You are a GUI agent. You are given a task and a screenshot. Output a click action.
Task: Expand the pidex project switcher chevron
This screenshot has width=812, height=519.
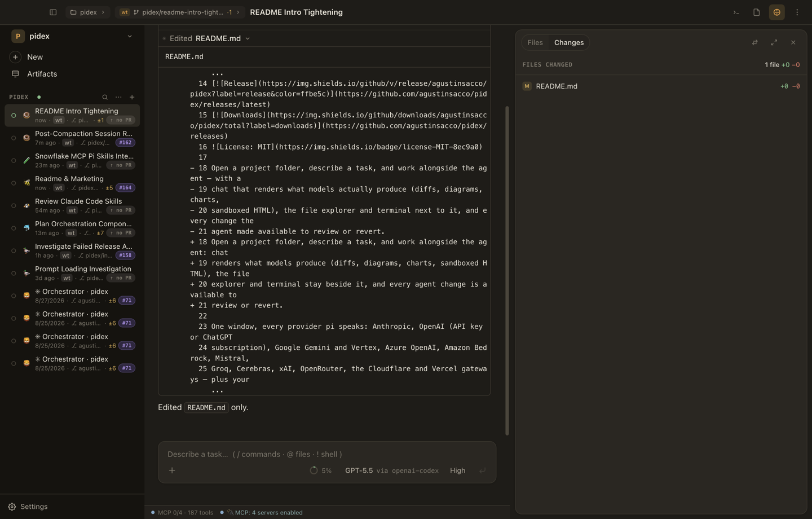pyautogui.click(x=130, y=36)
